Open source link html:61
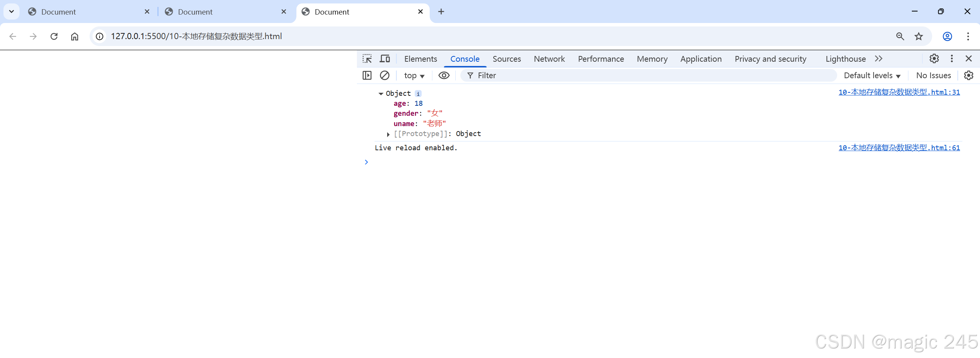Screen dimensions: 980x358 pos(899,148)
